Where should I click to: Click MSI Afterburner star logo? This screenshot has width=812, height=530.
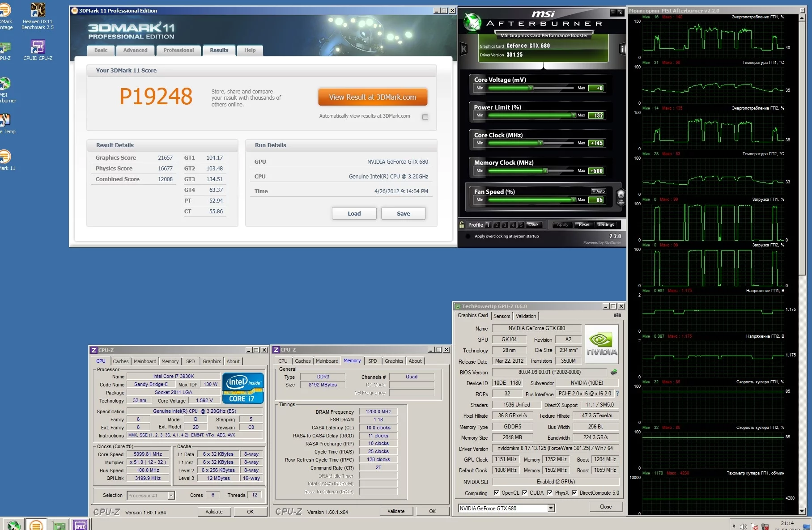[x=472, y=22]
